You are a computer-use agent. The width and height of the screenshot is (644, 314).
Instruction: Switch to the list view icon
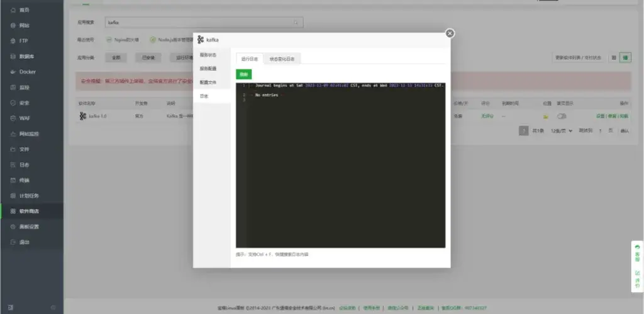[614, 57]
